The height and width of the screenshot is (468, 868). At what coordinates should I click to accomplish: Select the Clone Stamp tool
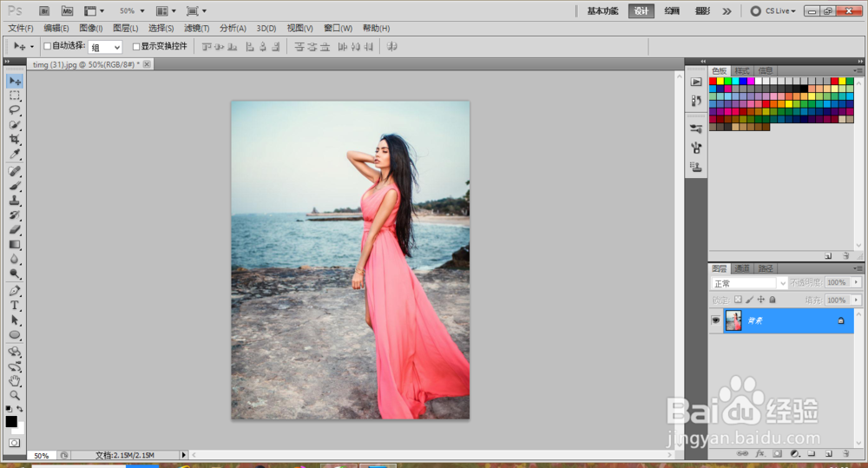pyautogui.click(x=15, y=201)
